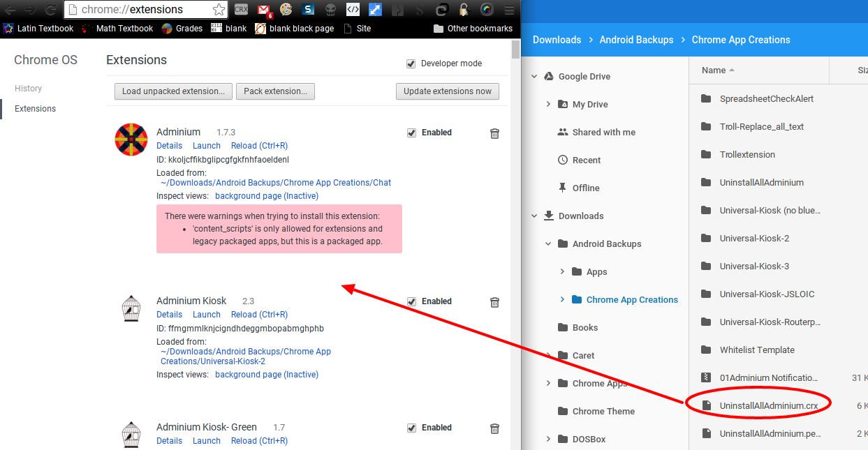This screenshot has height=450, width=868.
Task: Uncheck Enabled for Adminium Kiosk
Action: tap(411, 301)
